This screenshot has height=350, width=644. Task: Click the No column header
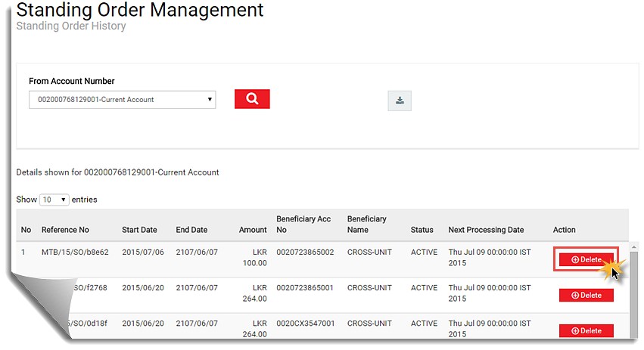(26, 230)
